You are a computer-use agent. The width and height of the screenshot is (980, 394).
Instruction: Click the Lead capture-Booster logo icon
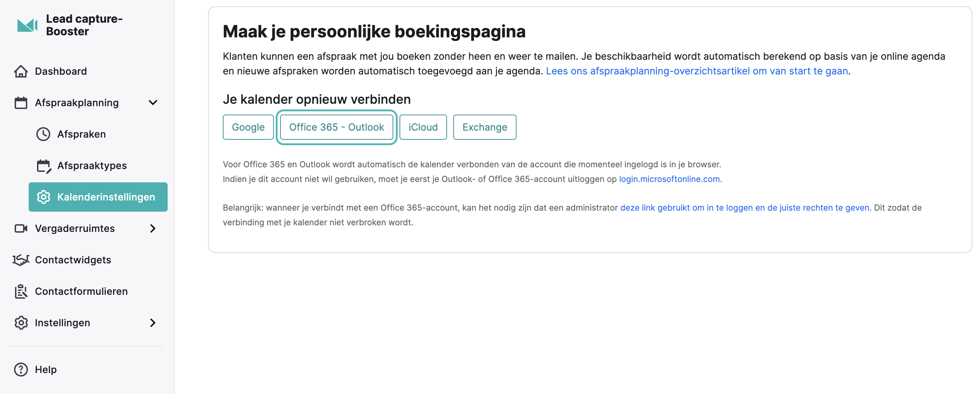pos(27,25)
